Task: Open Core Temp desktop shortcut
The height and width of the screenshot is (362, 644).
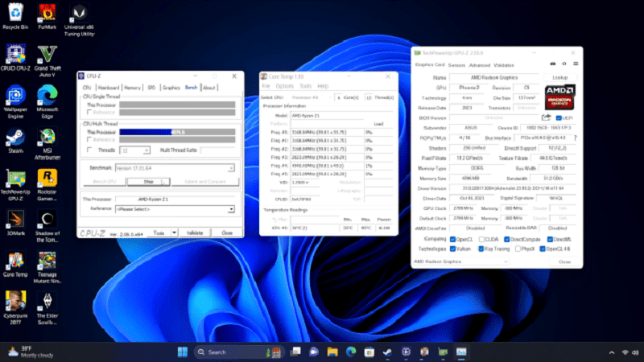Action: tap(15, 265)
